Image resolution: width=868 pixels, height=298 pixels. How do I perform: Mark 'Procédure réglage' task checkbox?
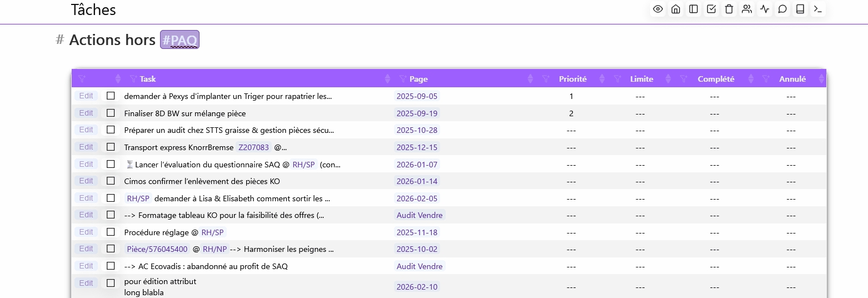pos(111,232)
